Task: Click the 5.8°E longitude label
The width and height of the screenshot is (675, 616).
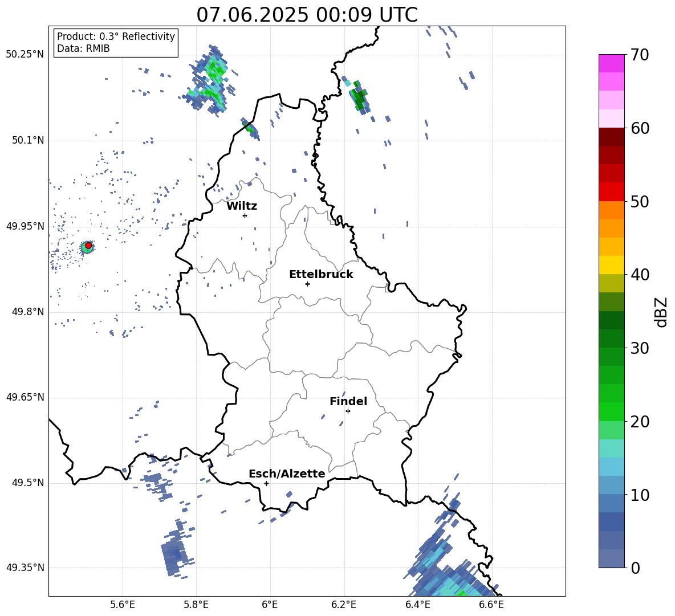Action: click(x=196, y=605)
